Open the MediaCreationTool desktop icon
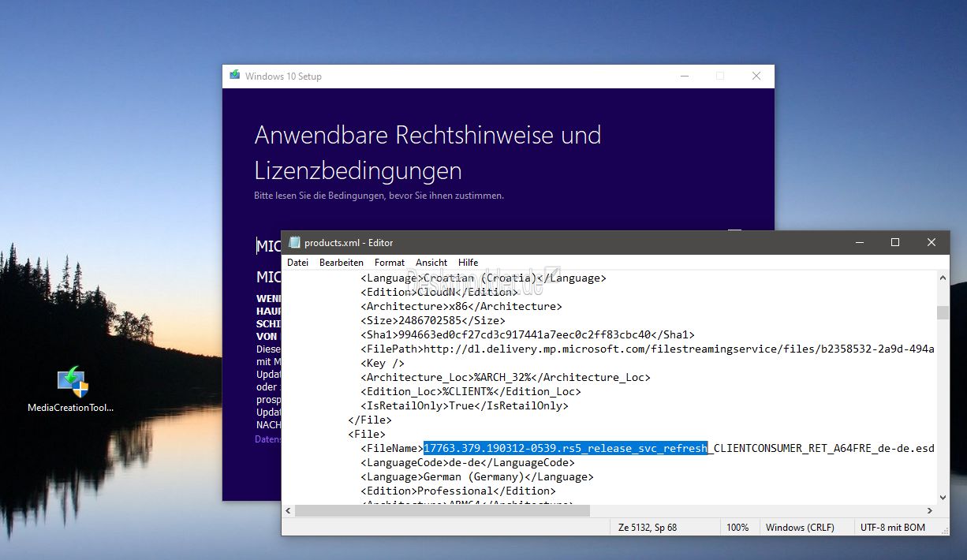 [x=72, y=390]
